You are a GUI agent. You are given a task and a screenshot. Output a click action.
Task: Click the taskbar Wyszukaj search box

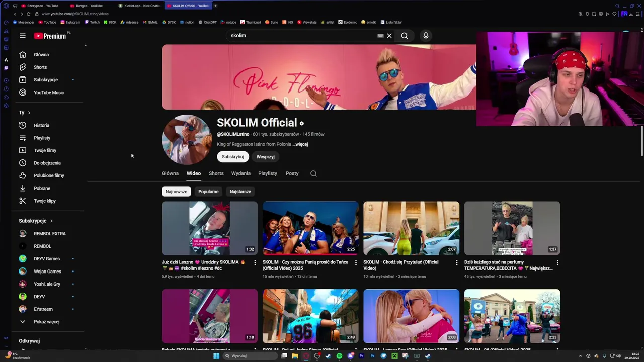click(251, 356)
